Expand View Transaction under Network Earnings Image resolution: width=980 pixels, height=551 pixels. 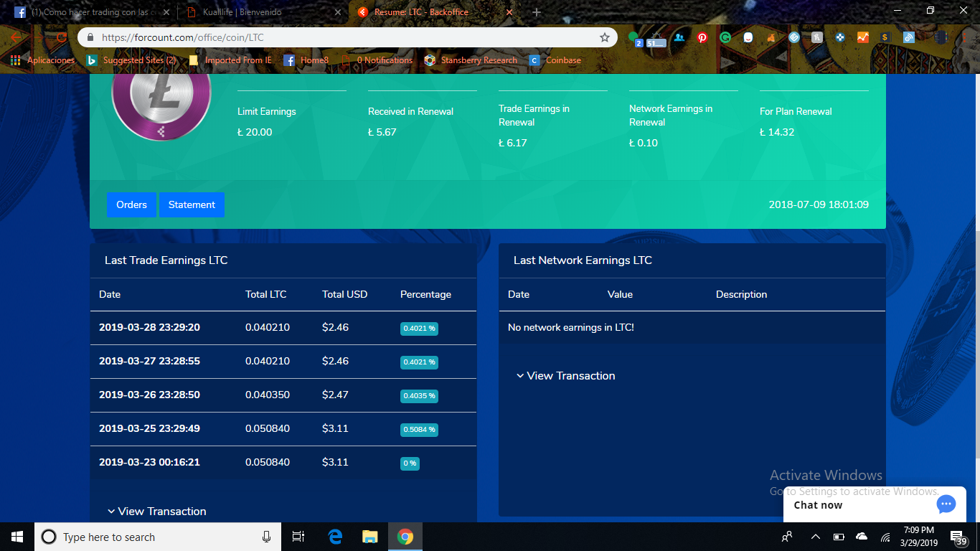pos(565,376)
